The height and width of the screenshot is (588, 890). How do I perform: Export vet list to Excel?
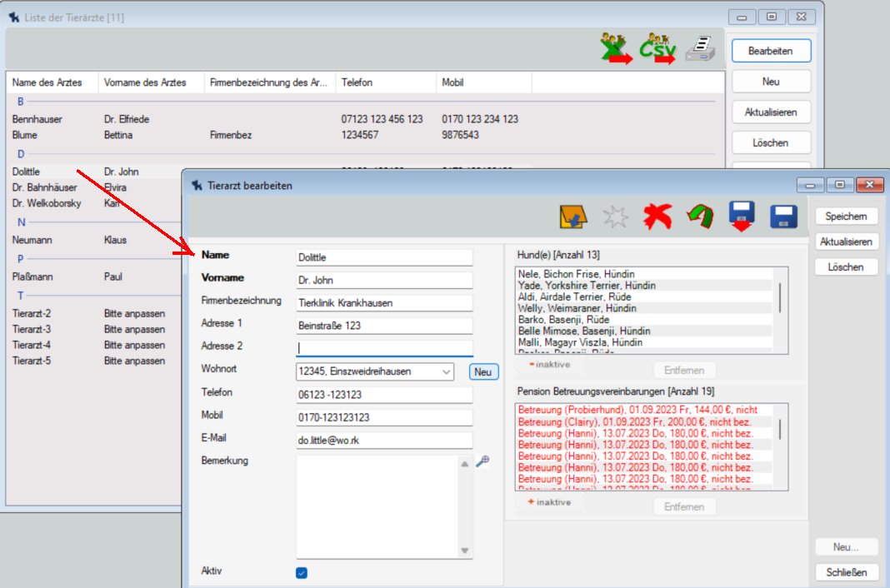click(x=617, y=50)
